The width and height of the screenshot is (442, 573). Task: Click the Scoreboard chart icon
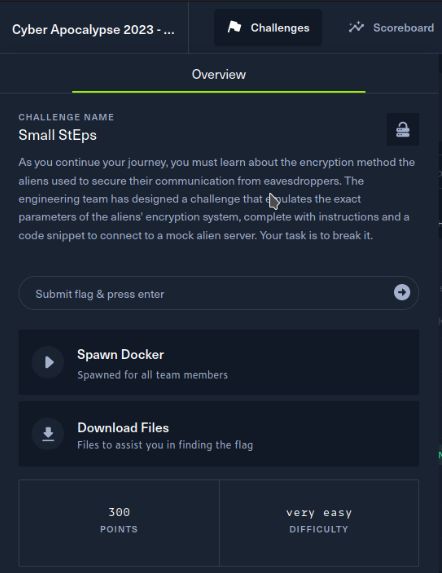tap(356, 27)
